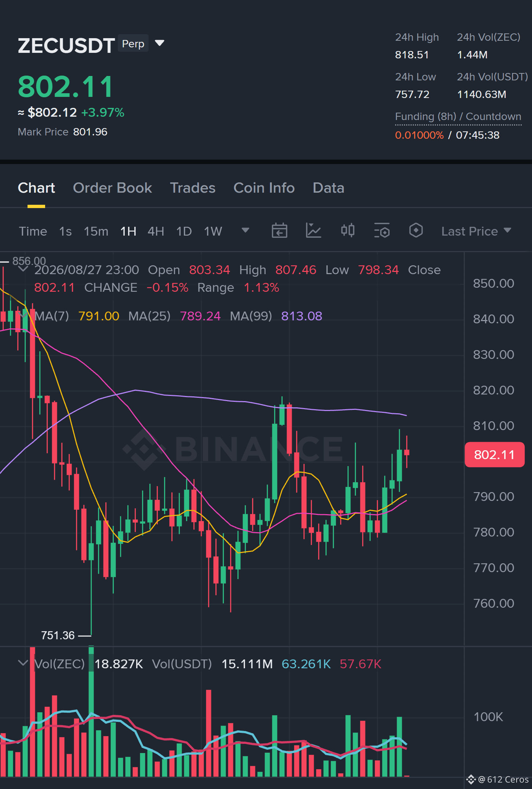Open the indicator settings icon
532x789 pixels.
pyautogui.click(x=382, y=231)
